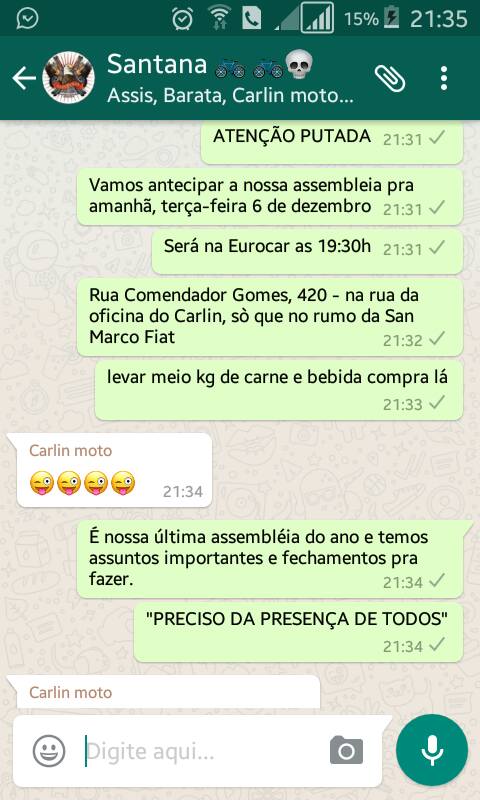Open the three-dot overflow menu
Viewport: 480px width, 800px height.
pyautogui.click(x=444, y=79)
